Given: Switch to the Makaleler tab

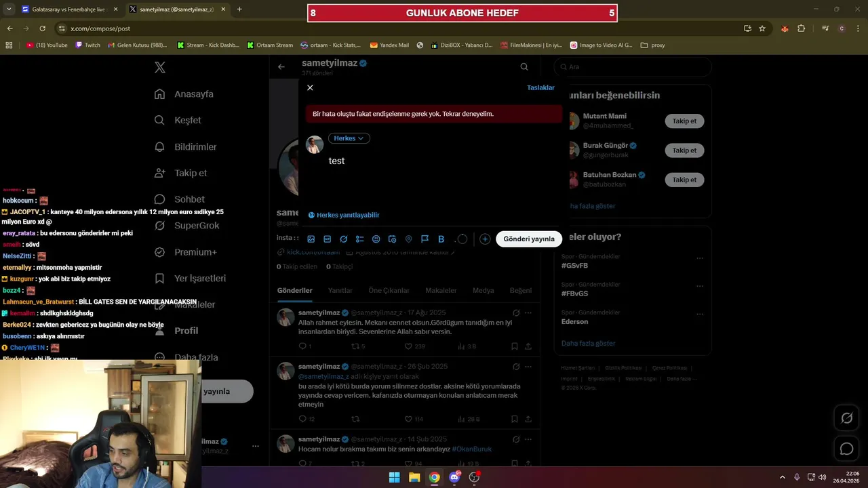Looking at the screenshot, I should 441,290.
